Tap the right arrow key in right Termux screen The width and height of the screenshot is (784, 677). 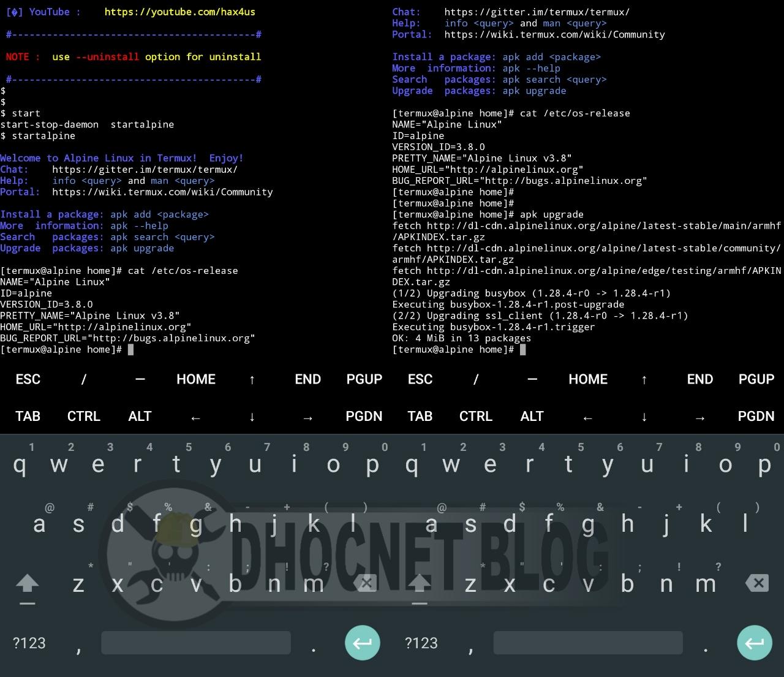tap(700, 417)
